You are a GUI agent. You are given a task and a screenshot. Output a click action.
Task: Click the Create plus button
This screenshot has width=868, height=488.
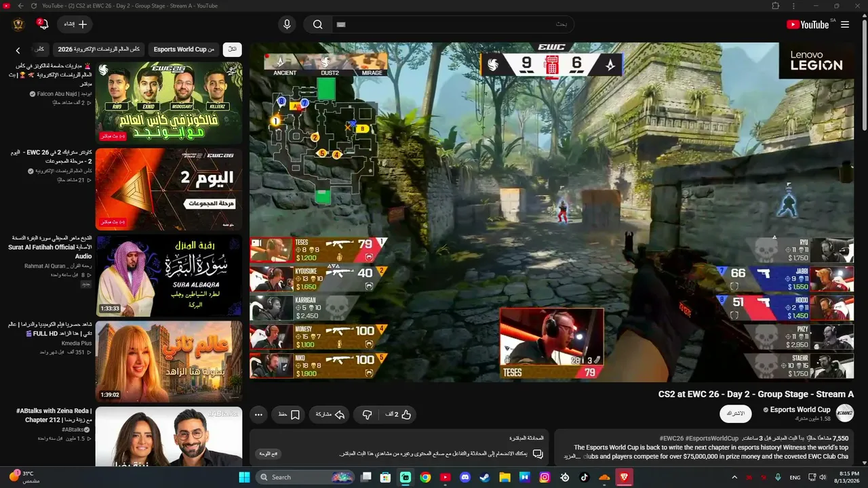(x=76, y=24)
